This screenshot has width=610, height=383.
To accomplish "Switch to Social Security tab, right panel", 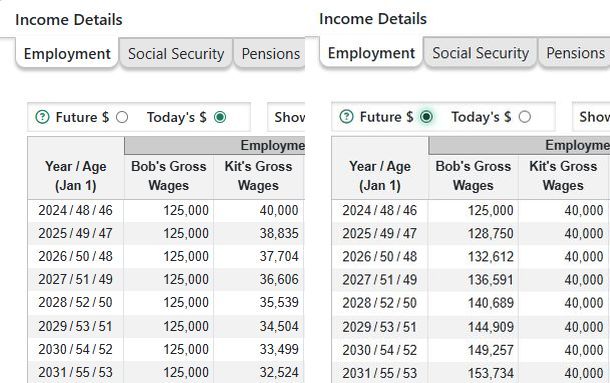I will pos(480,53).
